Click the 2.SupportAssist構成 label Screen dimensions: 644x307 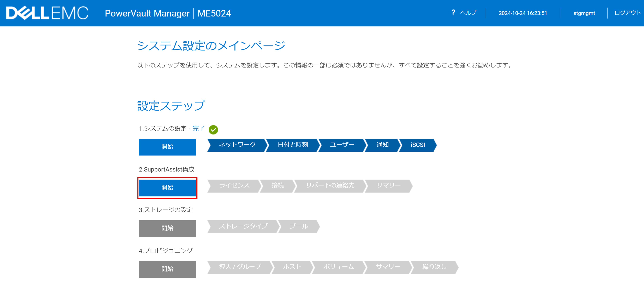[167, 169]
